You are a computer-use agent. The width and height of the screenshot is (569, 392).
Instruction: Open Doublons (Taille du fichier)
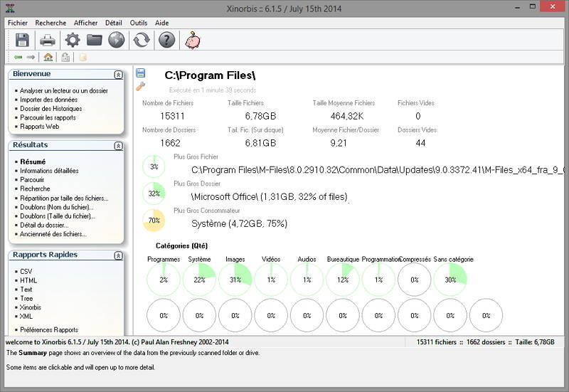tap(58, 216)
